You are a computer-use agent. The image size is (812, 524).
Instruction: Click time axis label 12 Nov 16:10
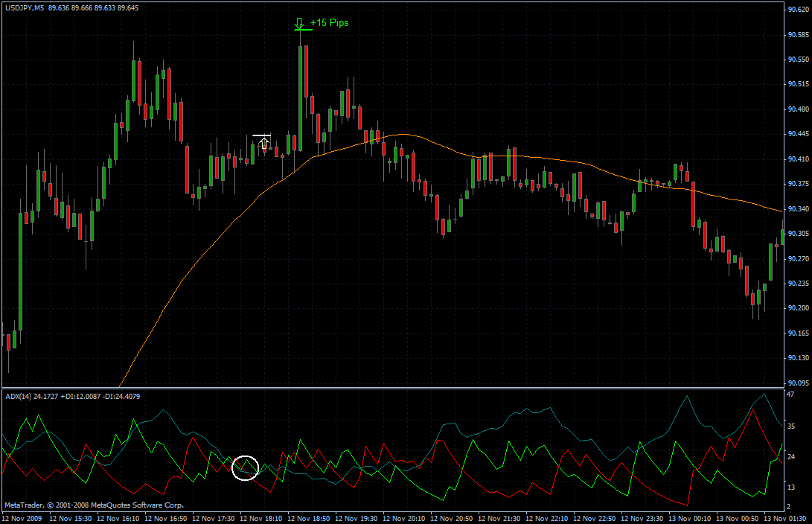click(x=118, y=518)
